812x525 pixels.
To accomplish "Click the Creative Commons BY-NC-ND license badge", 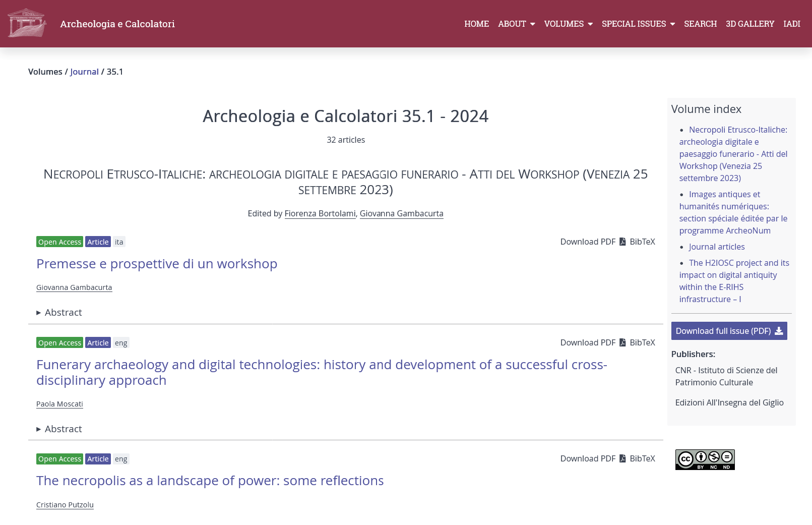I will [705, 459].
